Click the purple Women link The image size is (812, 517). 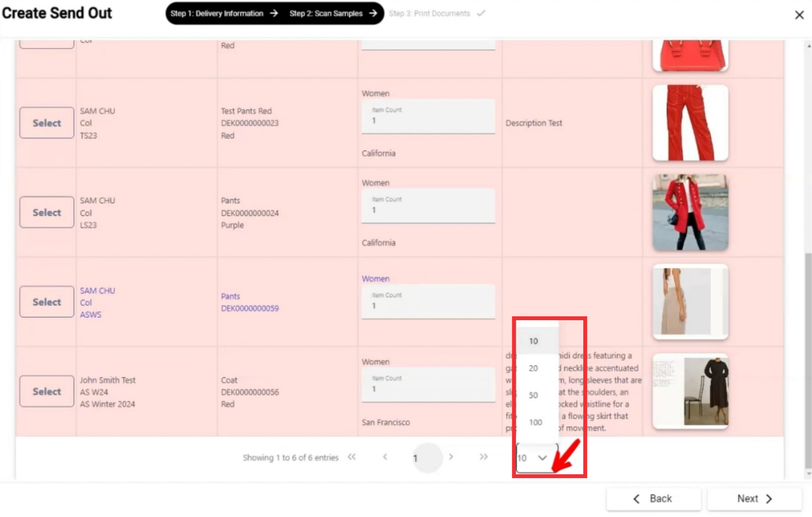[376, 279]
